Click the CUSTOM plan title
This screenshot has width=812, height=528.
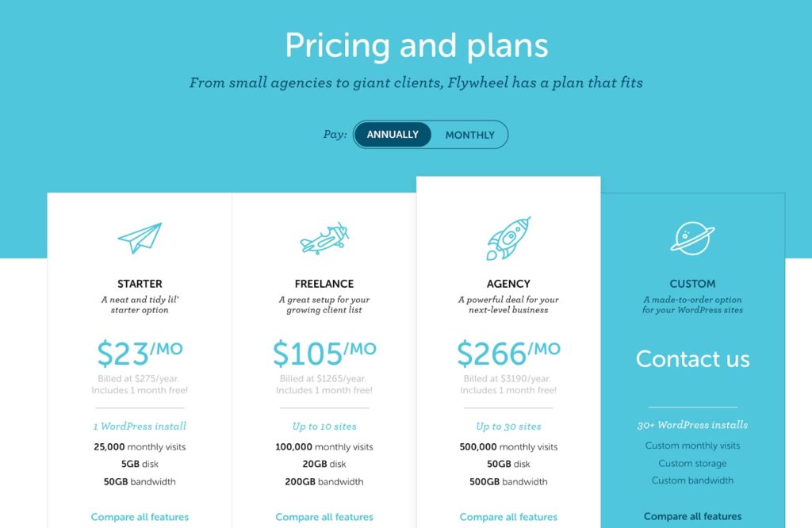692,284
